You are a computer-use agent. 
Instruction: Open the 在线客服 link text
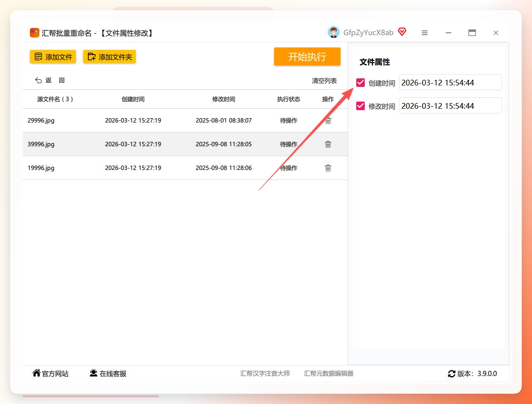click(x=113, y=374)
